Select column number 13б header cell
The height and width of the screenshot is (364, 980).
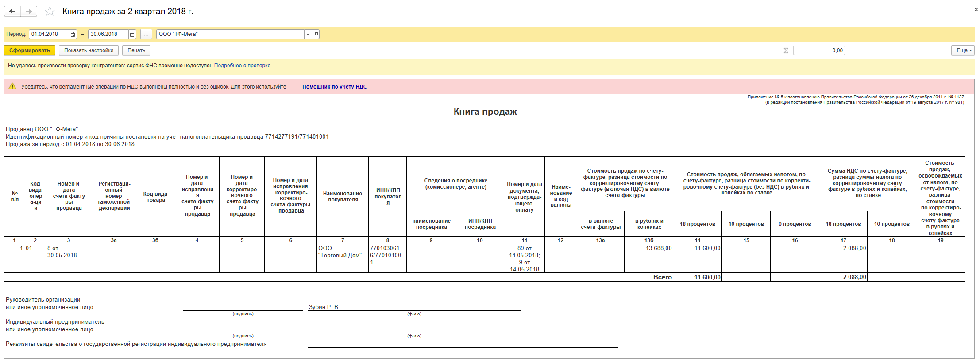point(649,240)
